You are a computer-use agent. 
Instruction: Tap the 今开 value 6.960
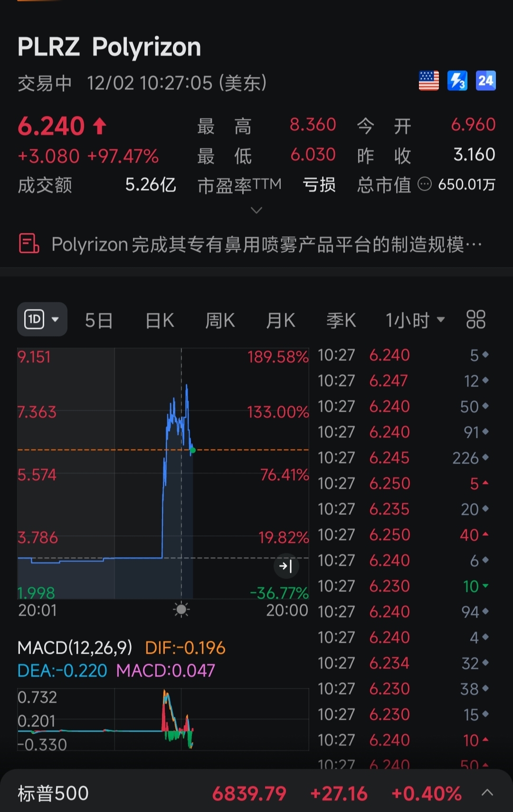(x=473, y=125)
